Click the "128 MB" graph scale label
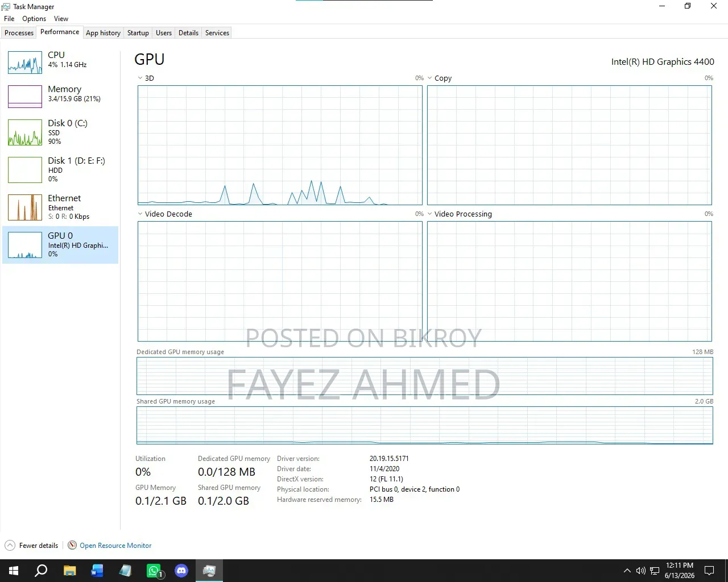This screenshot has width=728, height=582. point(702,352)
